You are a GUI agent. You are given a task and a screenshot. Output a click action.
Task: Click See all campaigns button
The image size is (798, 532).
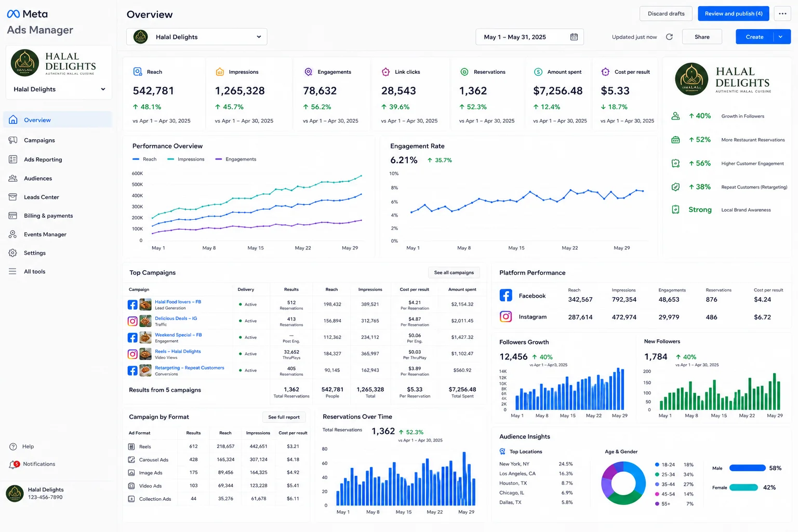pos(454,273)
